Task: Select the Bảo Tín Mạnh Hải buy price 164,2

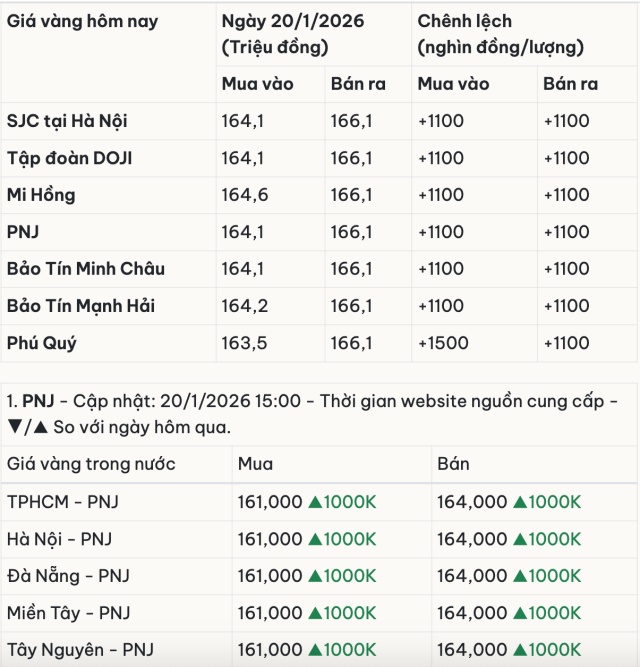Action: (x=245, y=306)
